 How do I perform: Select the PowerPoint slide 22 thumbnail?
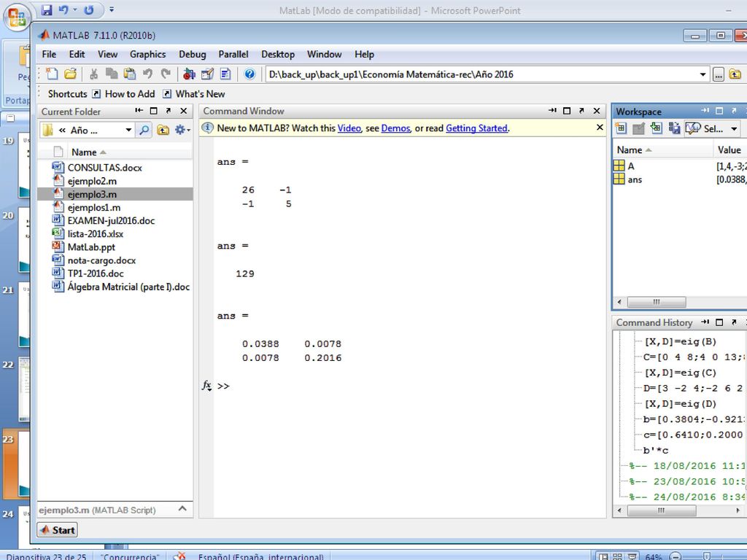(24, 391)
